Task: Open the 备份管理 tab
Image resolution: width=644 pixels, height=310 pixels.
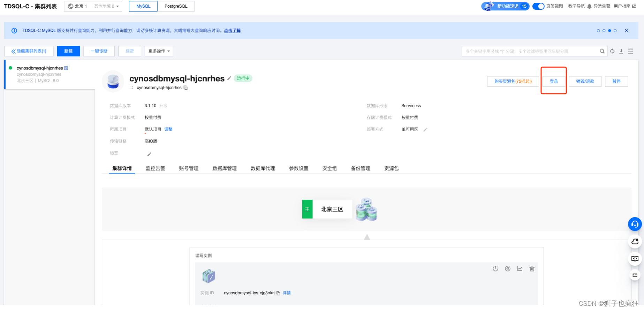Action: click(361, 168)
